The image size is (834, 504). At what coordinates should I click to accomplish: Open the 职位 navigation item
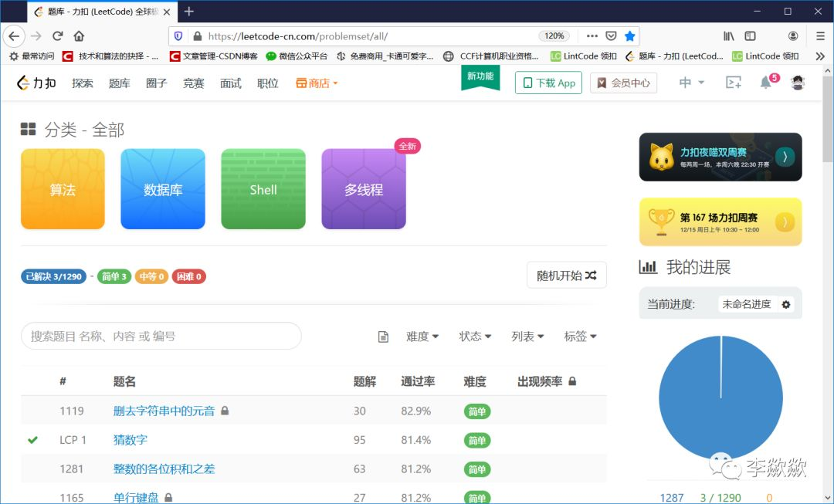tap(267, 83)
